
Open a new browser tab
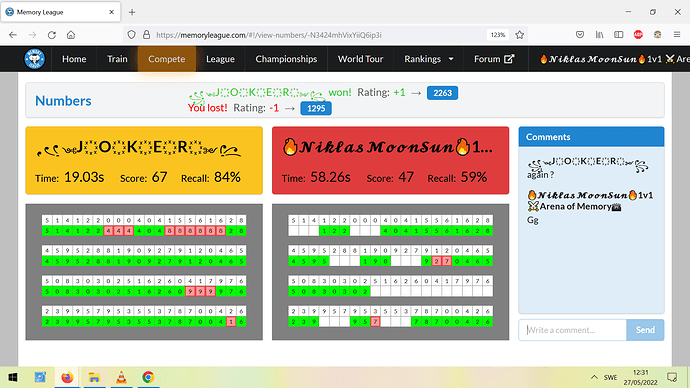(132, 12)
